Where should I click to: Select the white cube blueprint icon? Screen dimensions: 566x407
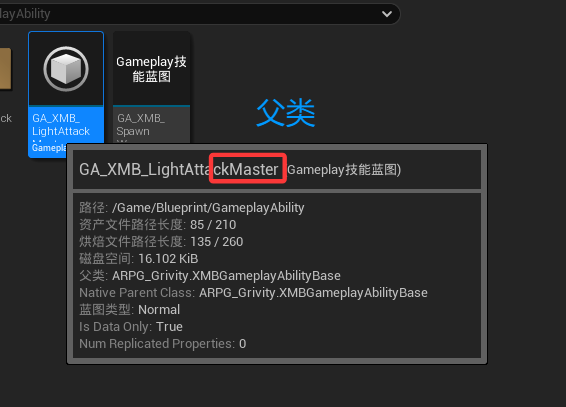[x=66, y=69]
